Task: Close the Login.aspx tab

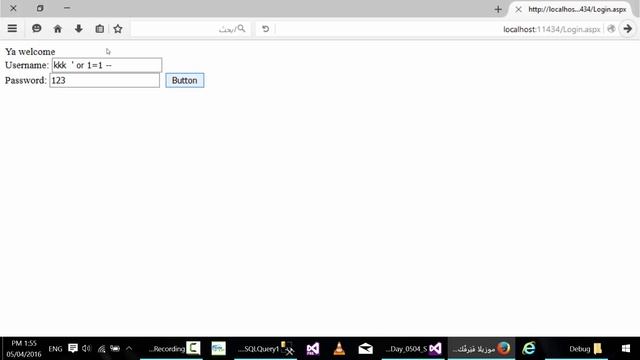Action: [x=518, y=9]
